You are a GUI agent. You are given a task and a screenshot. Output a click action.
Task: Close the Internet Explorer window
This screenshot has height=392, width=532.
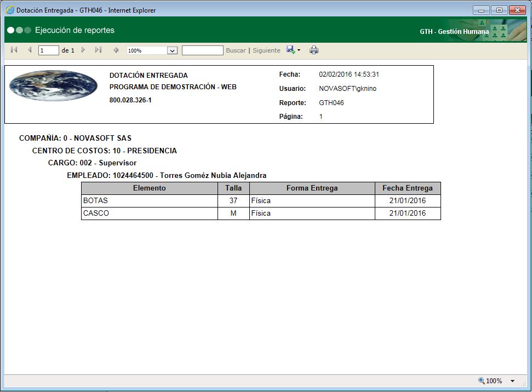click(517, 10)
